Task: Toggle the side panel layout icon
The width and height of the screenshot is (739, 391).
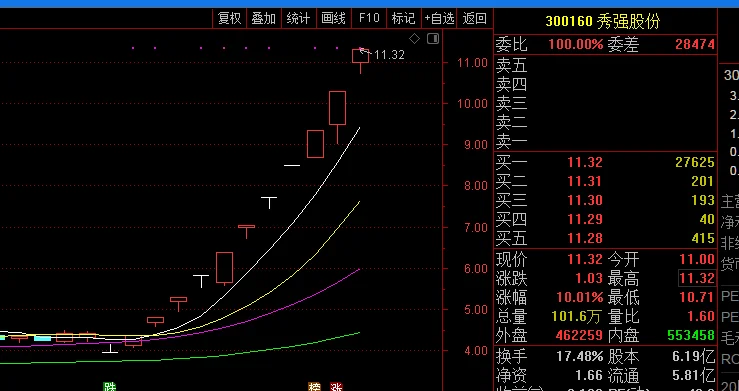Action: pyautogui.click(x=433, y=38)
